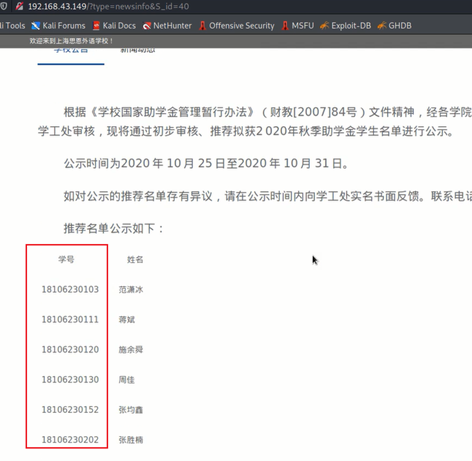Switch to the 新闻动态 tab
The image size is (472, 461).
138,51
